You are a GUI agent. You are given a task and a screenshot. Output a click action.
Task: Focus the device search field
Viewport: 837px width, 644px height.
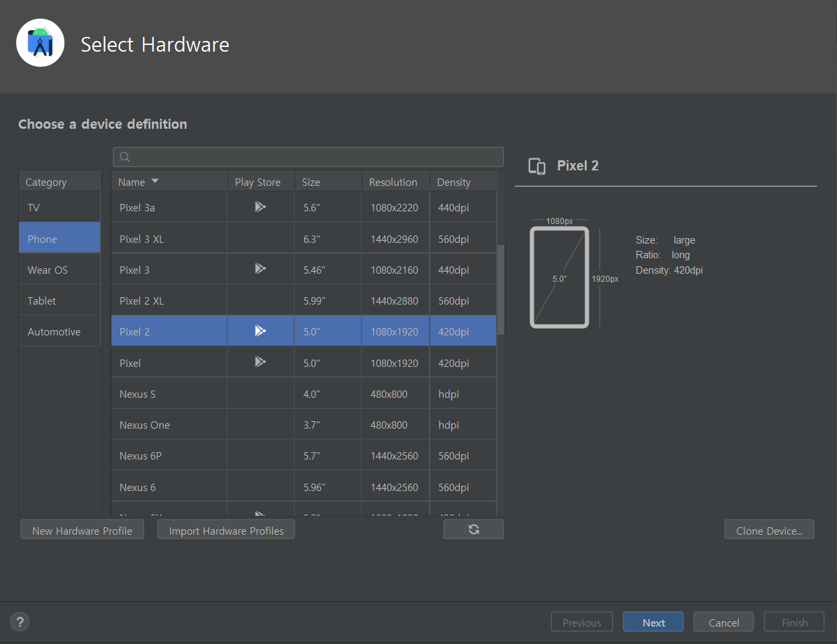click(x=308, y=157)
